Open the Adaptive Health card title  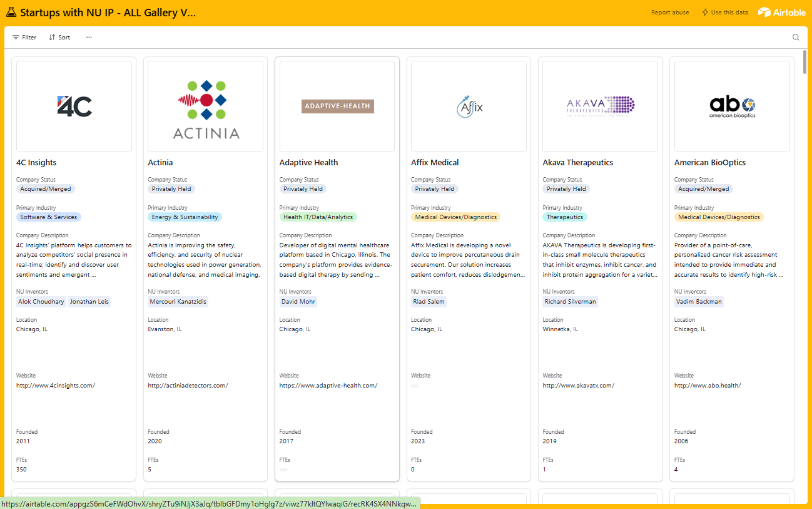[308, 163]
